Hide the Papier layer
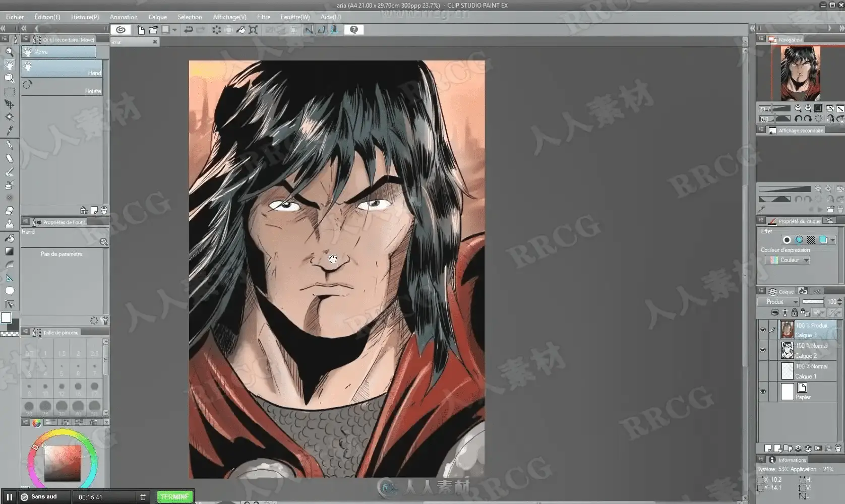The height and width of the screenshot is (504, 845). 763,392
